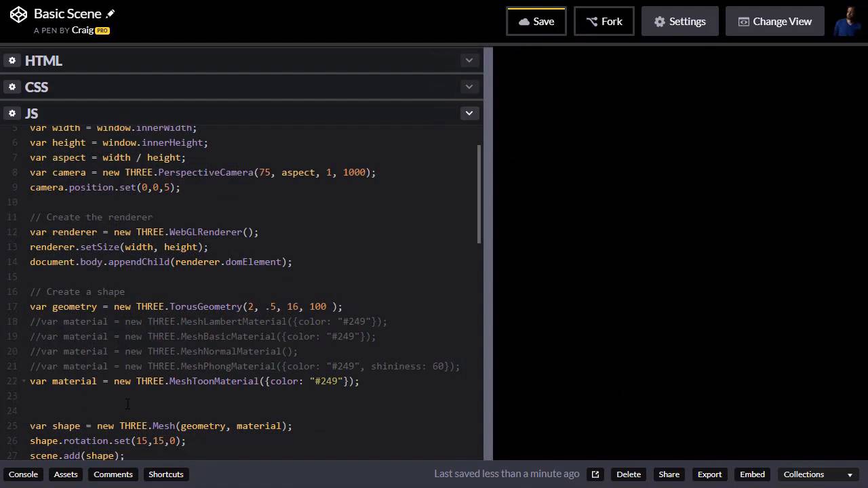
Task: Open the Comments panel
Action: coord(113,474)
